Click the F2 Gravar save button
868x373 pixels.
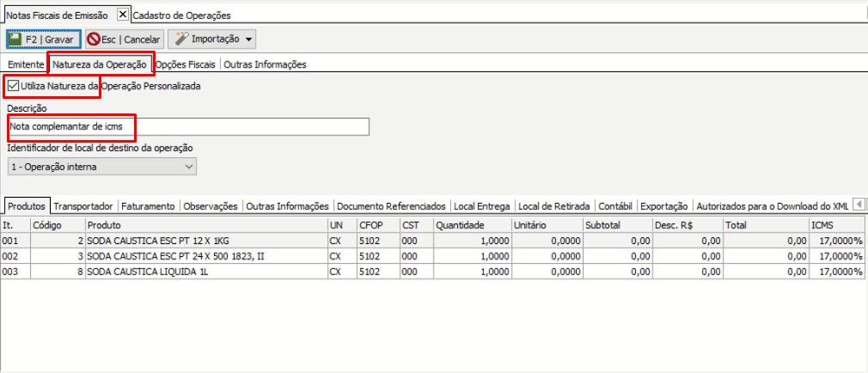(x=44, y=40)
